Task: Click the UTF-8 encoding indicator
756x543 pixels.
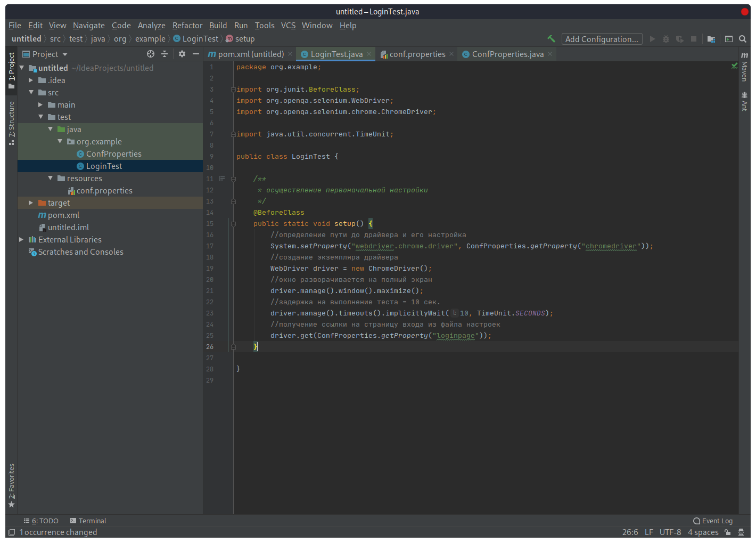Action: coord(670,532)
